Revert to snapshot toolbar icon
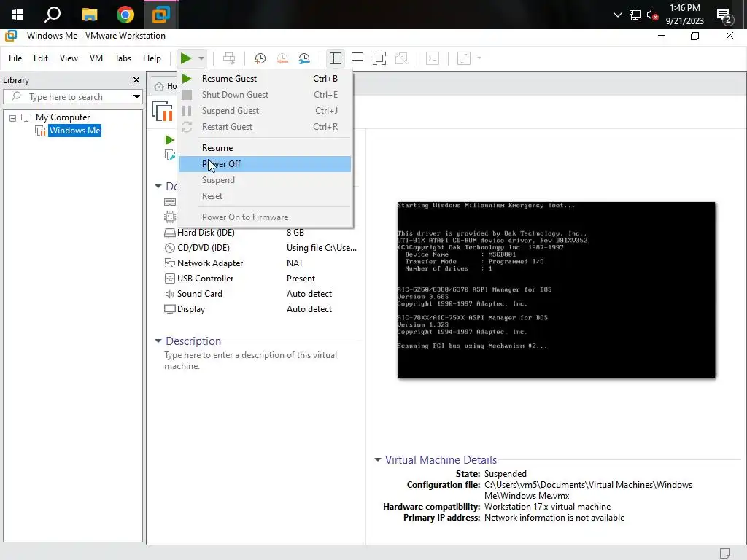Viewport: 747px width, 560px height. pos(282,58)
